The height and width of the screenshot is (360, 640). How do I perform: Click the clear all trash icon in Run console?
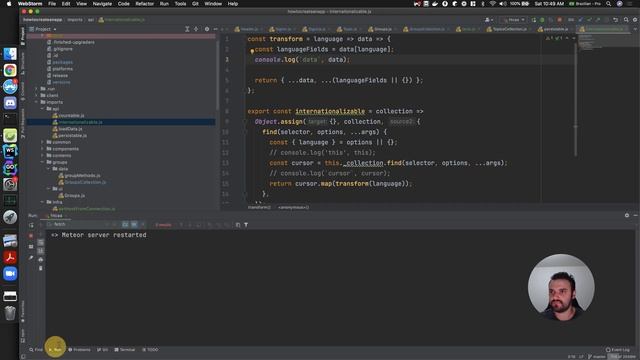coord(40,268)
